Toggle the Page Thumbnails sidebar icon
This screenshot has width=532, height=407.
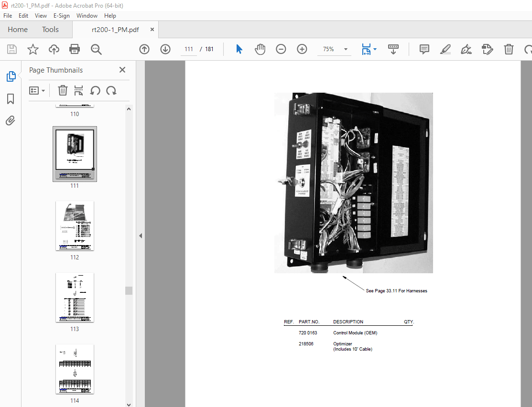[x=11, y=76]
